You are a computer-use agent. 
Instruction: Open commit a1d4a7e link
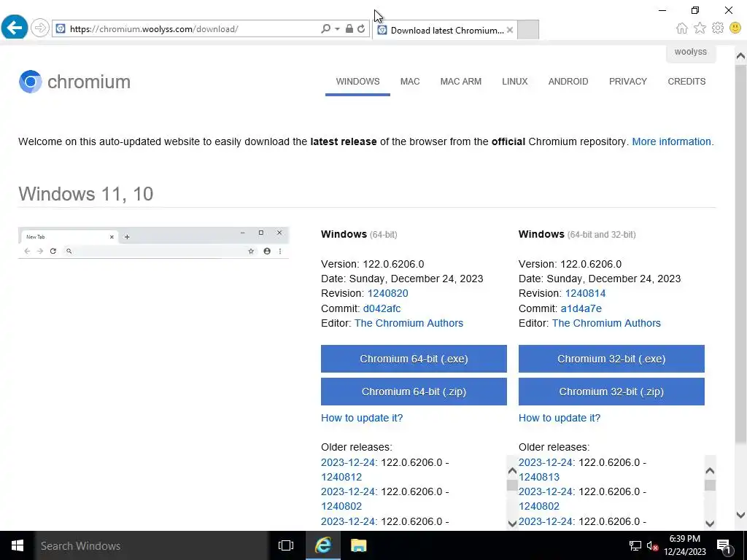pyautogui.click(x=581, y=308)
